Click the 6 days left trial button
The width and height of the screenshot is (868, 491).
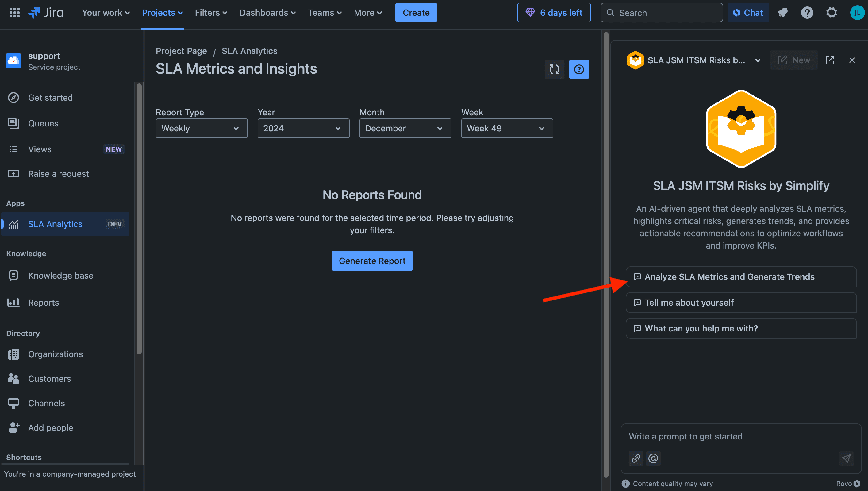[x=554, y=13]
